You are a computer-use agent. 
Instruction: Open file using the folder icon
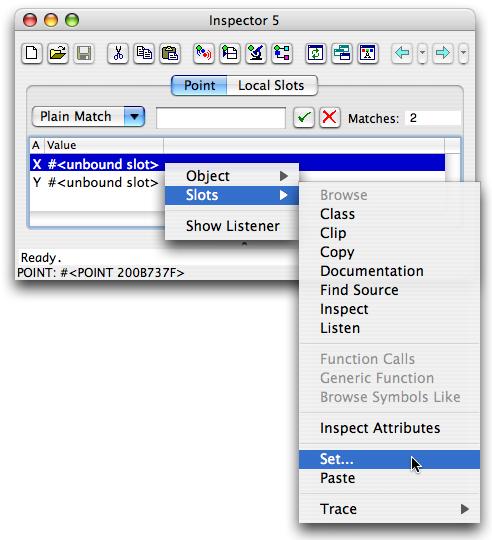click(58, 53)
